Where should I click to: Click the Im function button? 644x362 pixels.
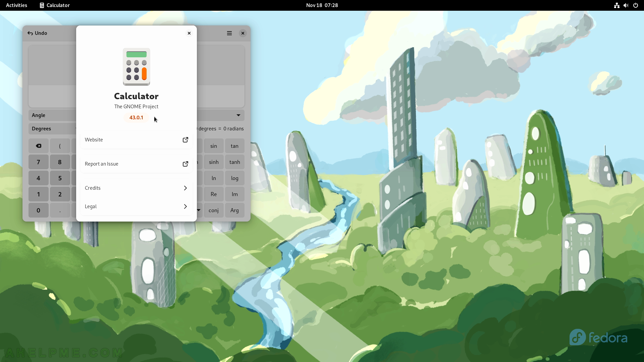click(235, 194)
